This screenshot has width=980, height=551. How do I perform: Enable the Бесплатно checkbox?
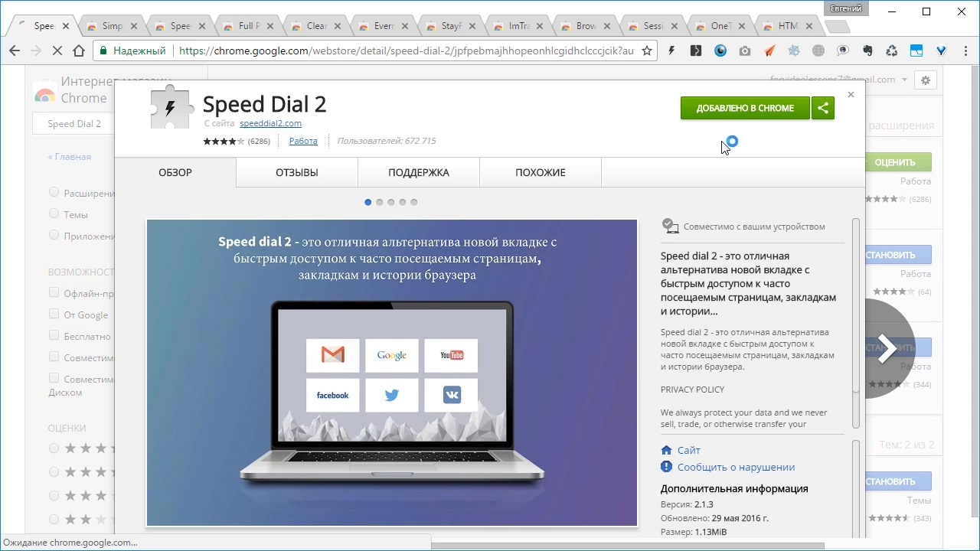click(x=54, y=335)
